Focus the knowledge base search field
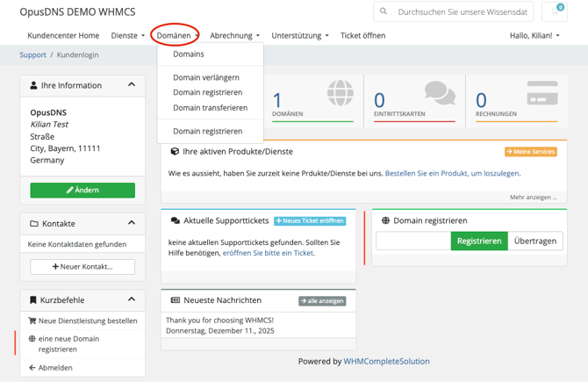 pos(463,12)
